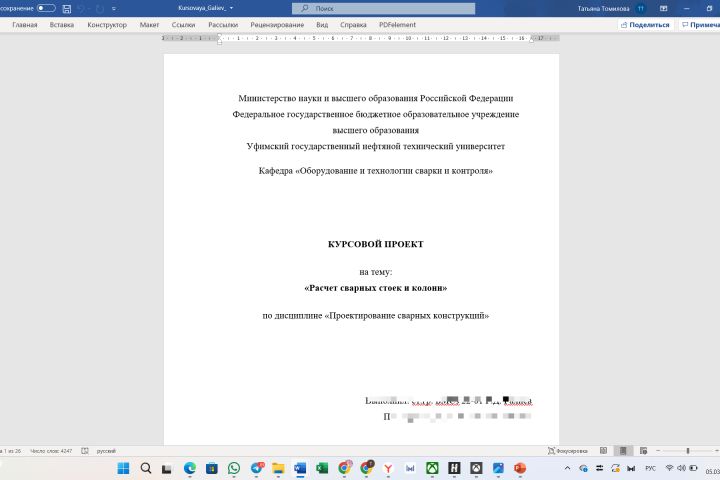
Task: Click the «Расчет сварных стоек и колонн» line
Action: pos(376,288)
